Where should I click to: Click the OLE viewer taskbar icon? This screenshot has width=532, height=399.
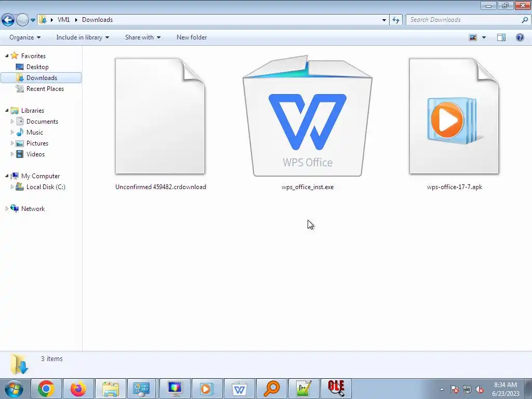tap(336, 389)
